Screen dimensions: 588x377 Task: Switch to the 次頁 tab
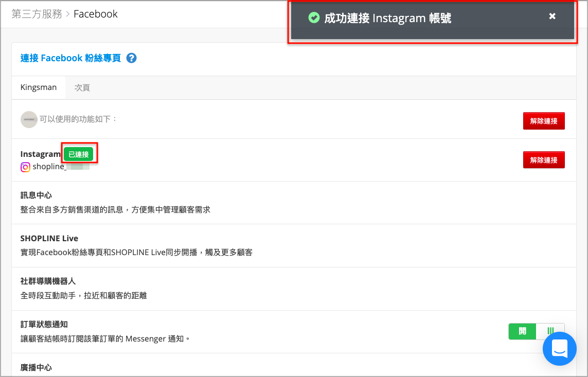pyautogui.click(x=82, y=87)
